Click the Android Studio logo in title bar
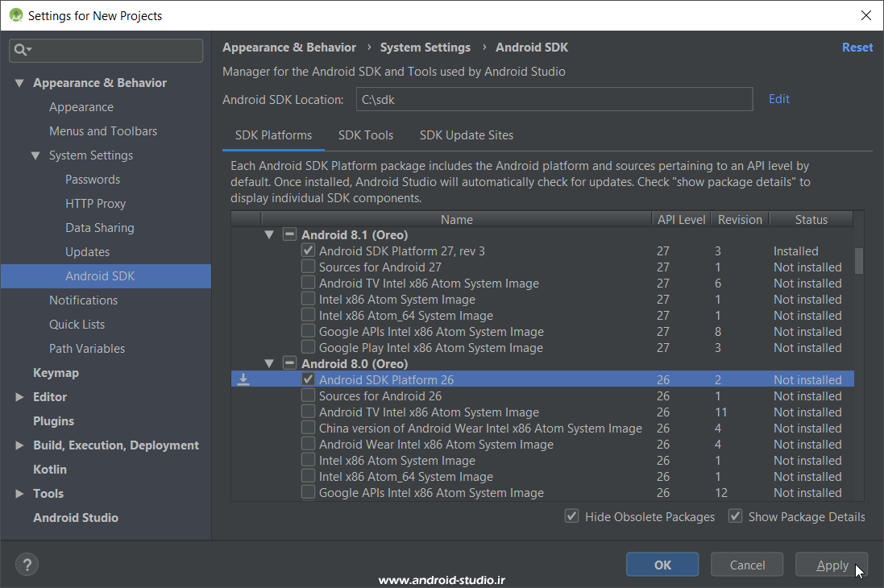The image size is (884, 588). (x=16, y=15)
